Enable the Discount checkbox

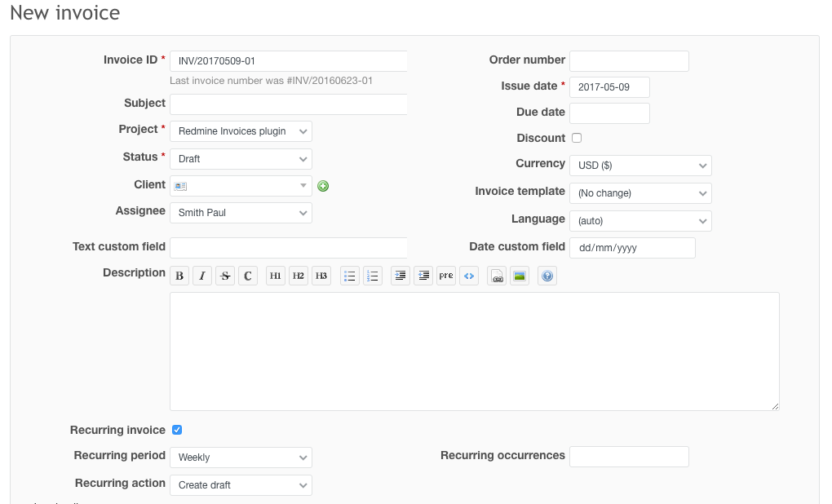click(577, 138)
